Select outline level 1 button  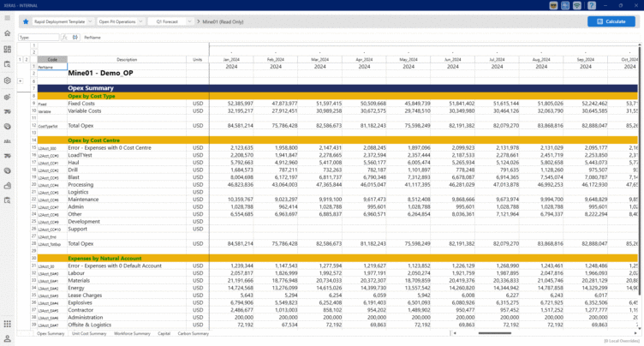coord(20,60)
